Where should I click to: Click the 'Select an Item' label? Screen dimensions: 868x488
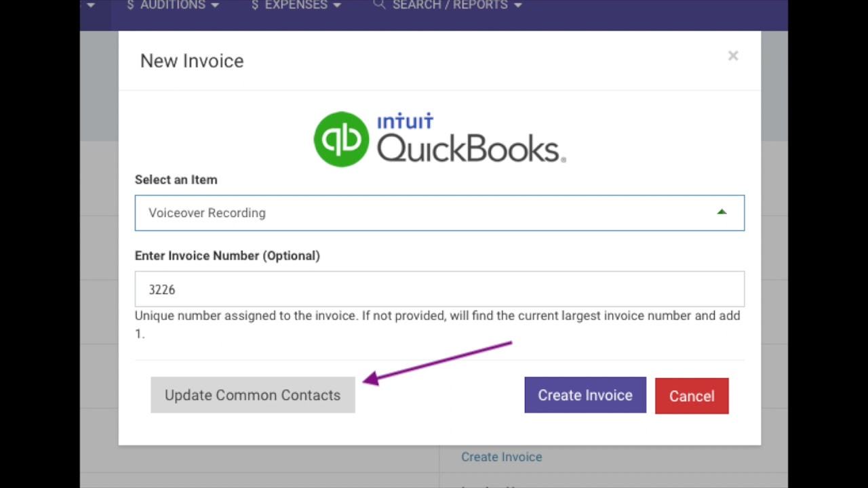(x=176, y=180)
